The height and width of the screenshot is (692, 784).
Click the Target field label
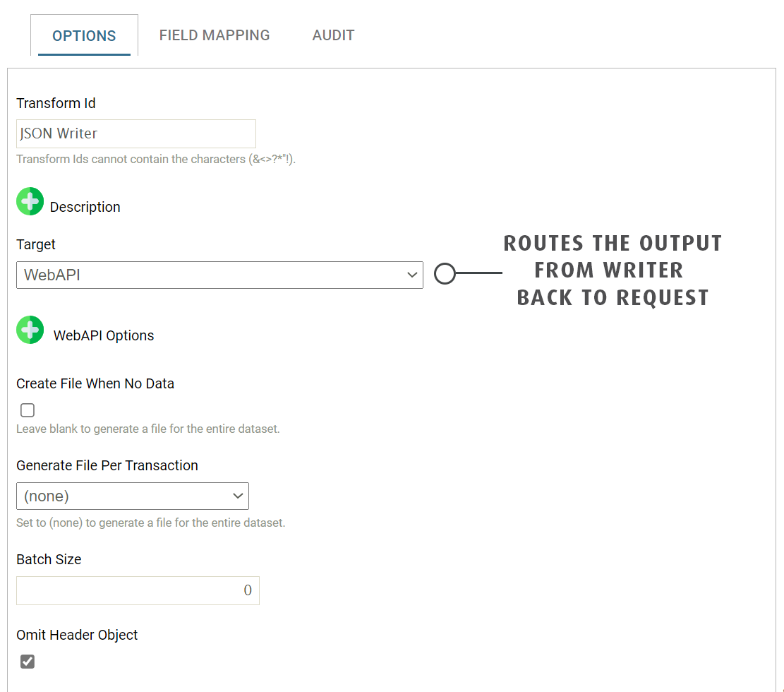(36, 244)
